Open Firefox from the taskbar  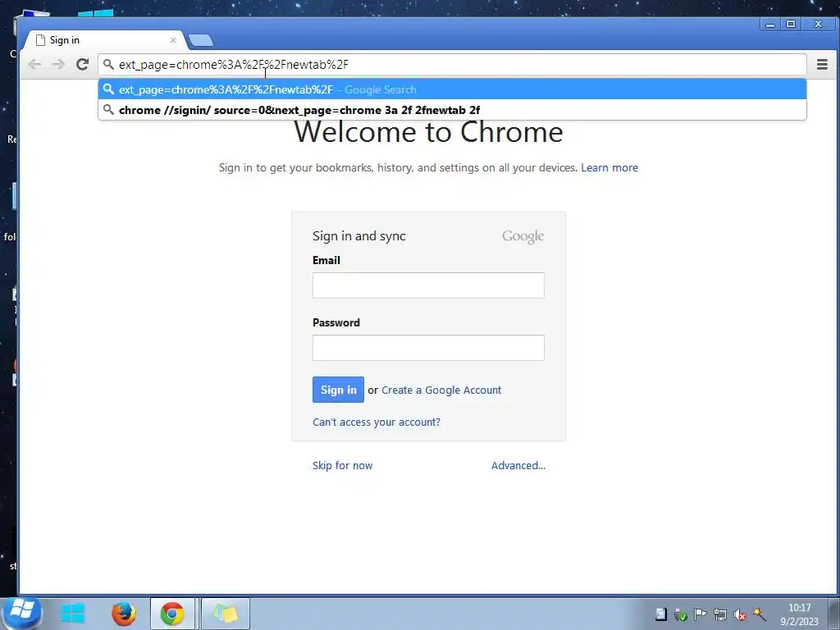124,614
